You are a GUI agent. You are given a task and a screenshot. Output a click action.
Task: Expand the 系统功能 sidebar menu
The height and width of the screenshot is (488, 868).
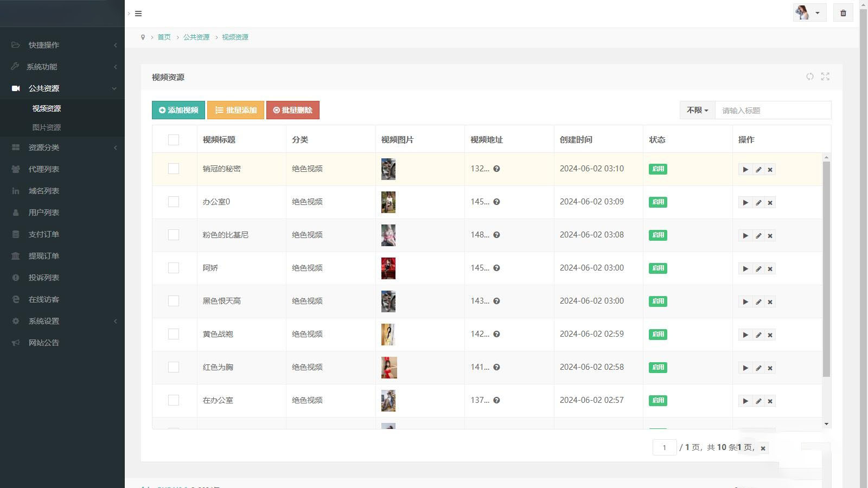[62, 67]
